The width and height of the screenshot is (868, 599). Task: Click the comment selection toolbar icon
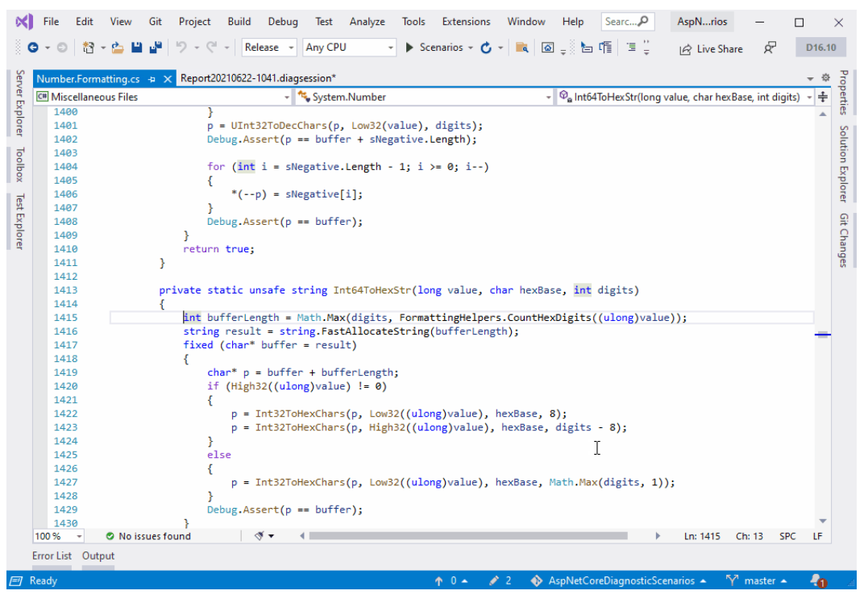pos(605,48)
